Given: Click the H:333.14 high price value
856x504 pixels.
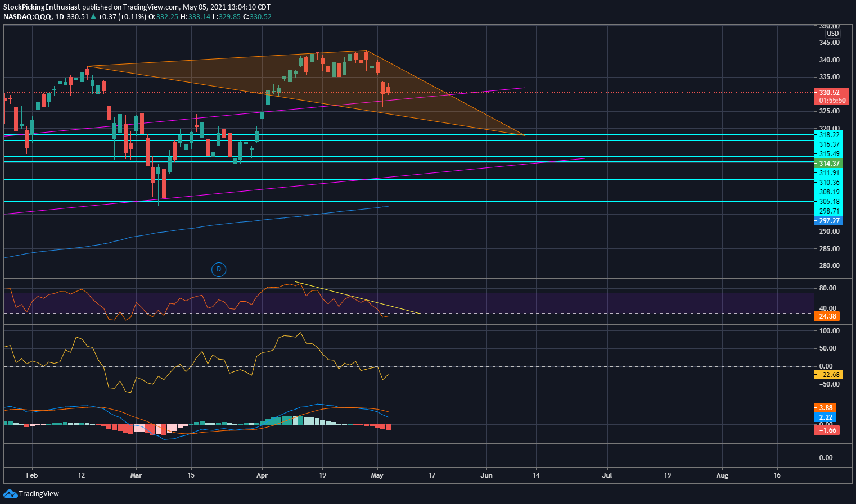Looking at the screenshot, I should (x=195, y=17).
